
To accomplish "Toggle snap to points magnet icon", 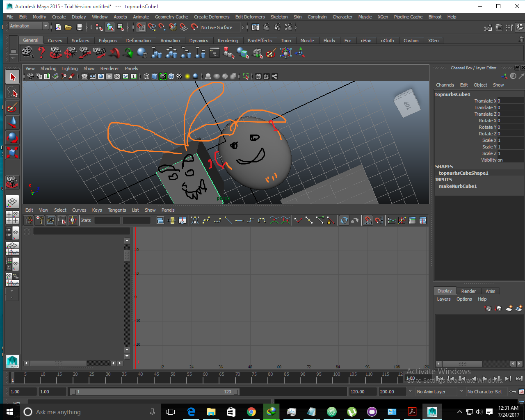I will point(162,27).
